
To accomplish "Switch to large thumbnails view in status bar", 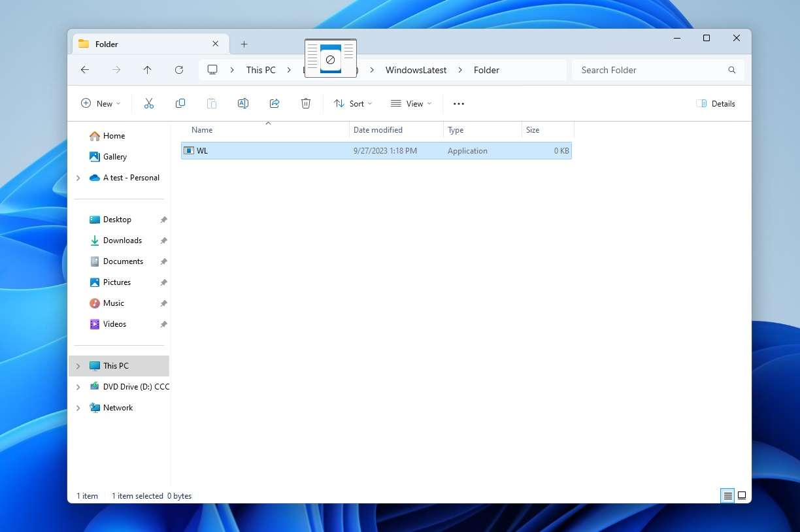I will 742,495.
